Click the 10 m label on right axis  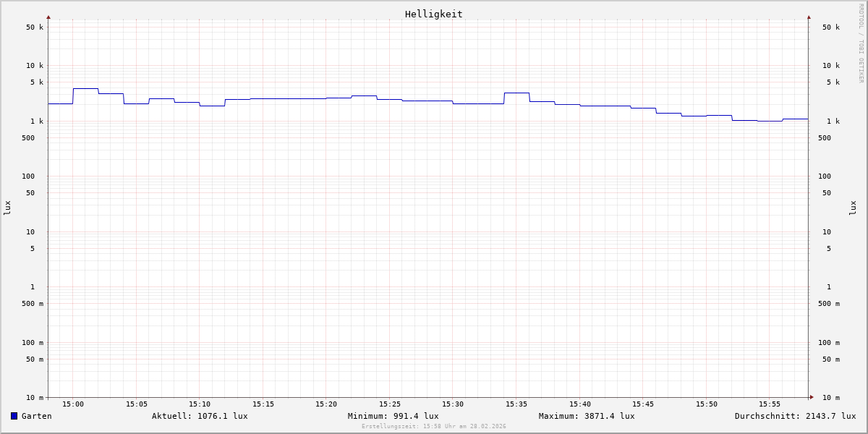831,398
